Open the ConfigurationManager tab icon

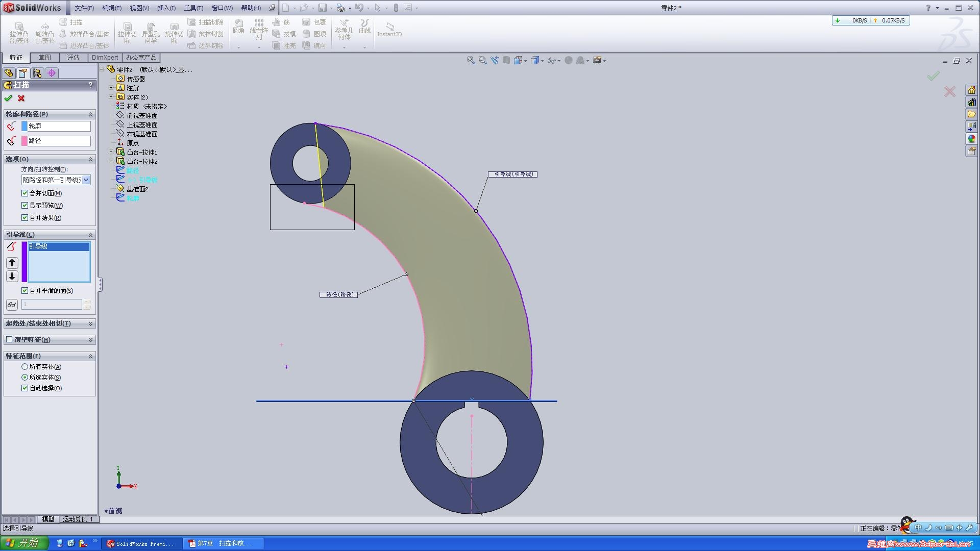(x=37, y=73)
